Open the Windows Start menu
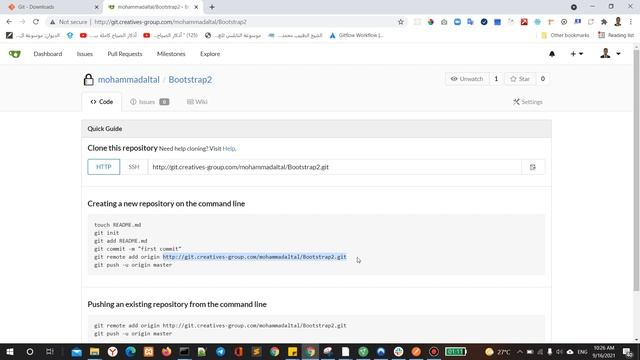This screenshot has width=640, height=360. pyautogui.click(x=10, y=351)
